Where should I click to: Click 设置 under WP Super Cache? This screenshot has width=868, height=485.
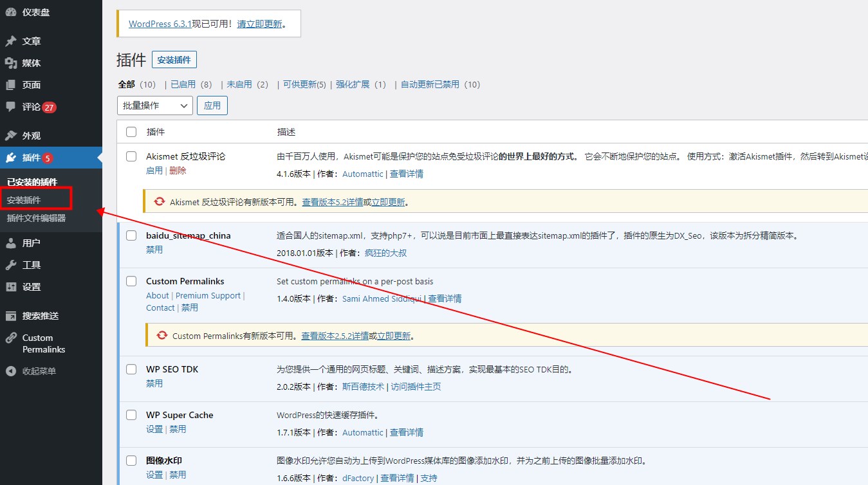154,429
